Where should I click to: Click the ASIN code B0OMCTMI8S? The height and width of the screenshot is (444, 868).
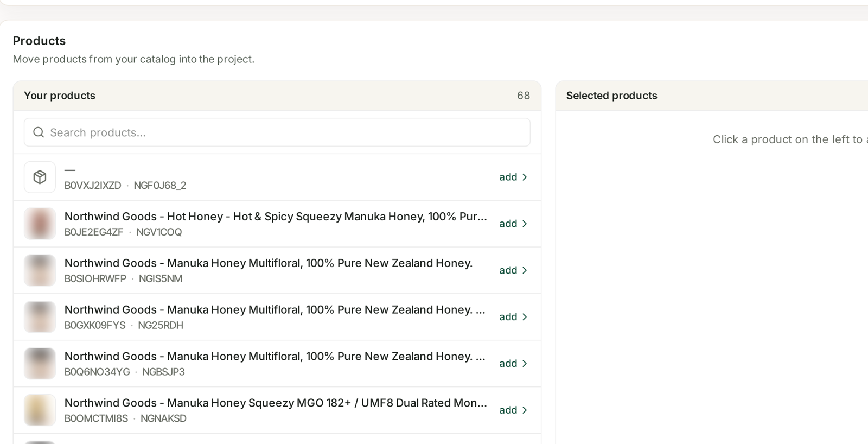[x=96, y=419]
